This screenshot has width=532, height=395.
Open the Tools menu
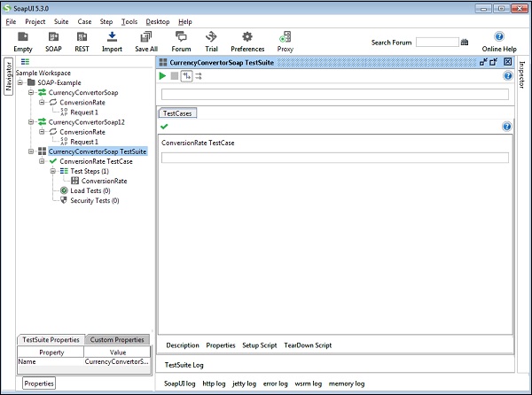pyautogui.click(x=129, y=21)
